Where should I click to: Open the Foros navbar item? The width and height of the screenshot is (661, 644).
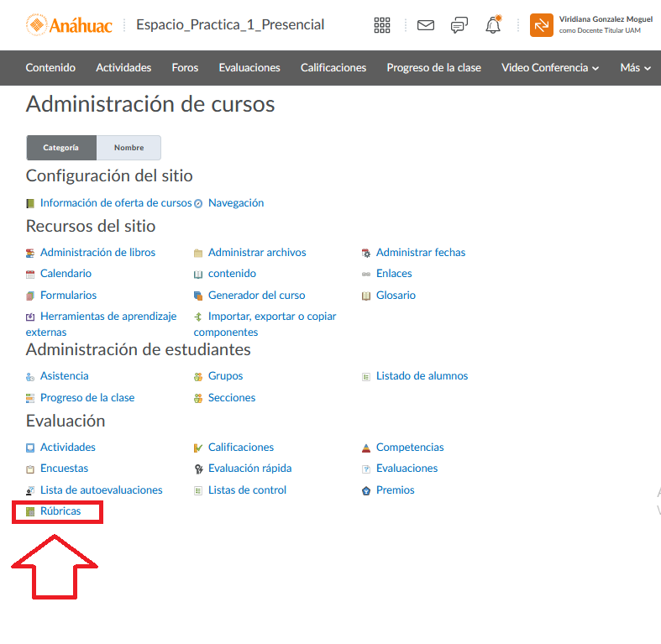pyautogui.click(x=185, y=67)
